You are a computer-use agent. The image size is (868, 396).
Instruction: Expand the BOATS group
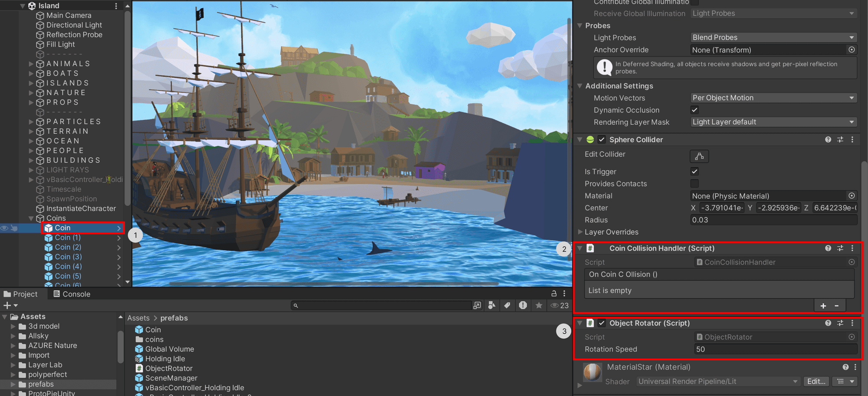(31, 73)
